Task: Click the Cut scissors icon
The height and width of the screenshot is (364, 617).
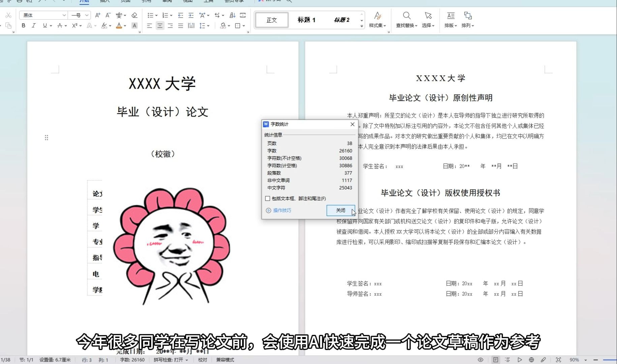Action: click(8, 15)
